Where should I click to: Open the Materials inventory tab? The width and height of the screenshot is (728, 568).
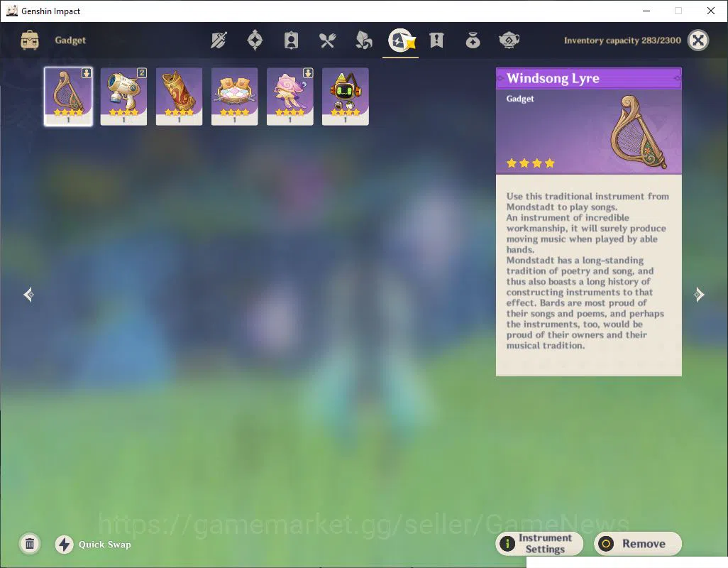point(363,40)
